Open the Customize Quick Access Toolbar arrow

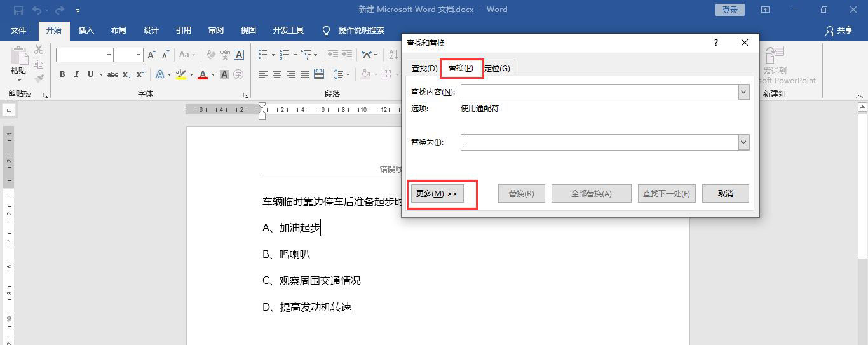78,11
